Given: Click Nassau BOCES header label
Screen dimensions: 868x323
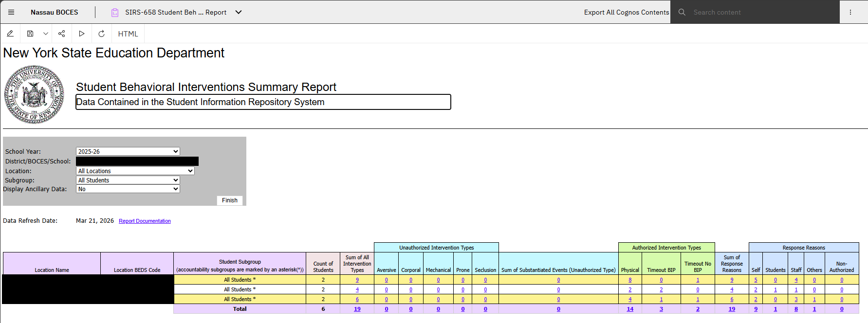Looking at the screenshot, I should [54, 12].
